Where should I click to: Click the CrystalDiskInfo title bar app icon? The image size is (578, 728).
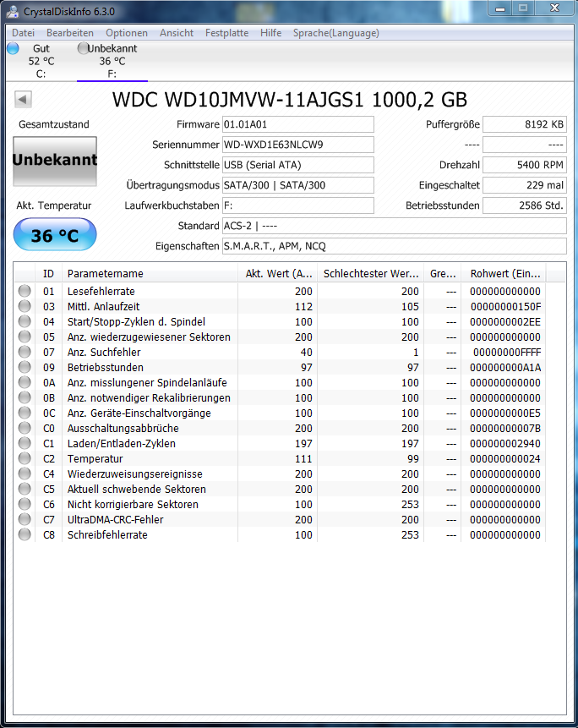click(13, 11)
